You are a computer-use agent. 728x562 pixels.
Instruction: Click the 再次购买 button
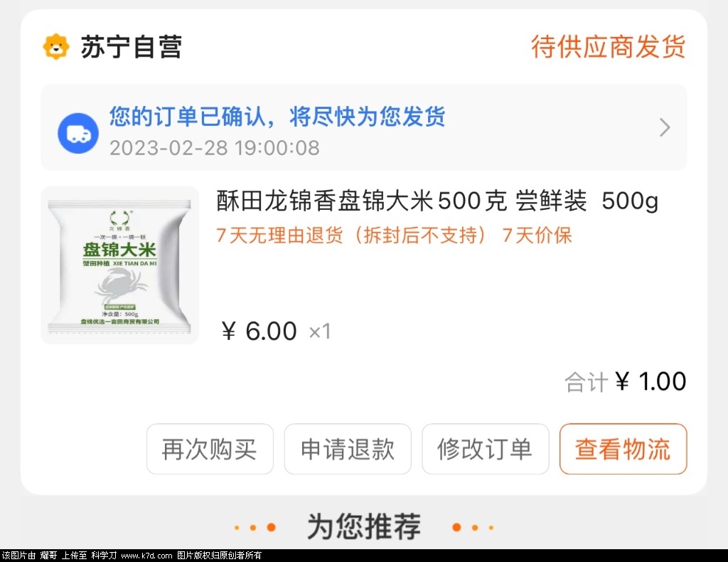click(x=210, y=449)
